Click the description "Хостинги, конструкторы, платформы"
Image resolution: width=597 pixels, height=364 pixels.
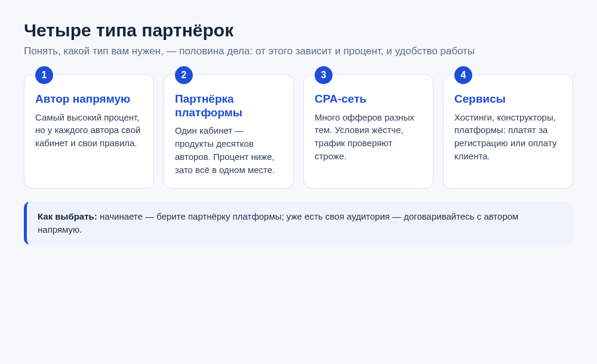tap(505, 137)
